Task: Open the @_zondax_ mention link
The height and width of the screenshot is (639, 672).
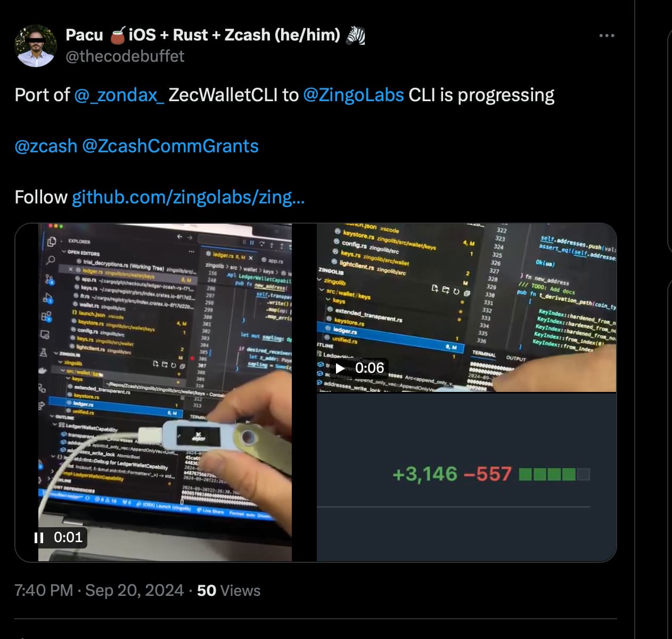Action: pos(119,95)
